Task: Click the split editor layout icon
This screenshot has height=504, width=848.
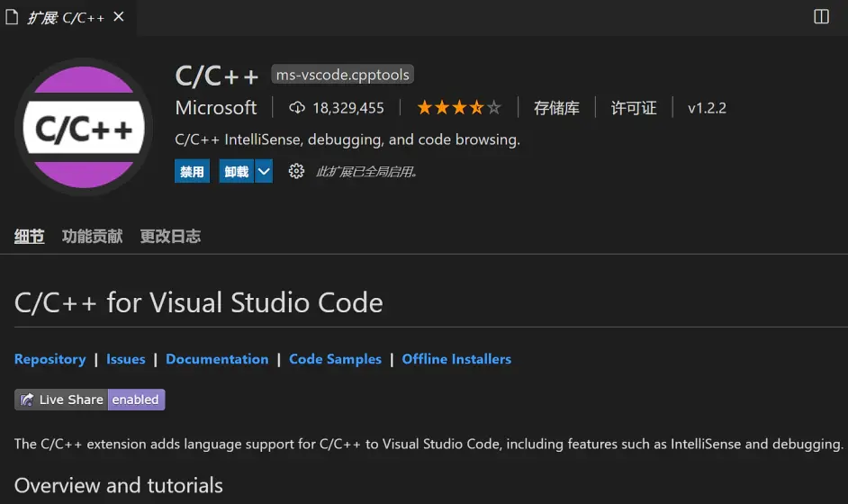Action: coord(821,17)
